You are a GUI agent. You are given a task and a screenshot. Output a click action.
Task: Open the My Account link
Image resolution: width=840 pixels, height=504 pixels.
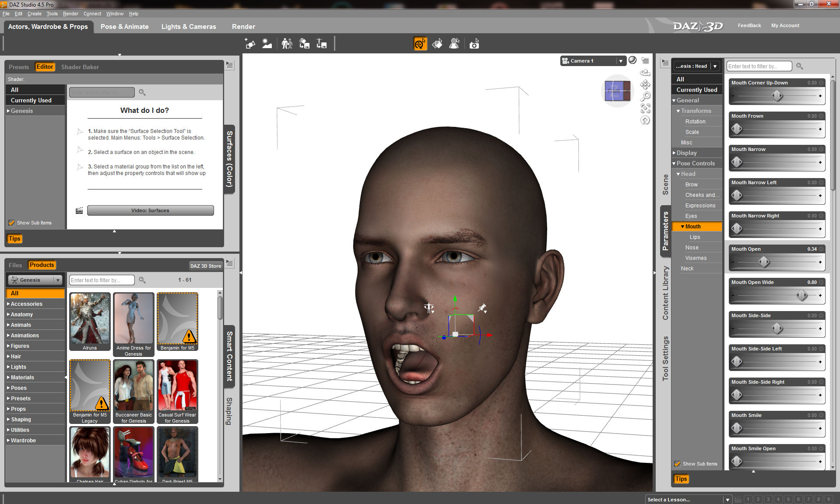[785, 25]
